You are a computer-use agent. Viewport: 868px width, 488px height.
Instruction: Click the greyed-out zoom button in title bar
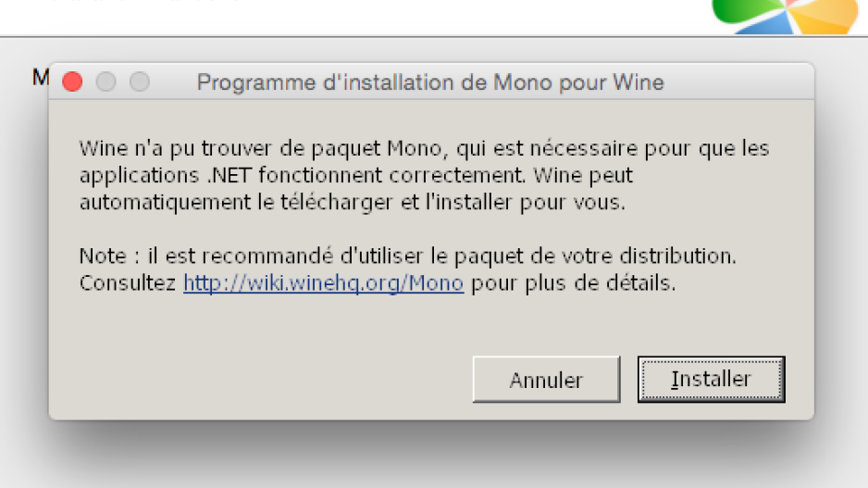140,82
